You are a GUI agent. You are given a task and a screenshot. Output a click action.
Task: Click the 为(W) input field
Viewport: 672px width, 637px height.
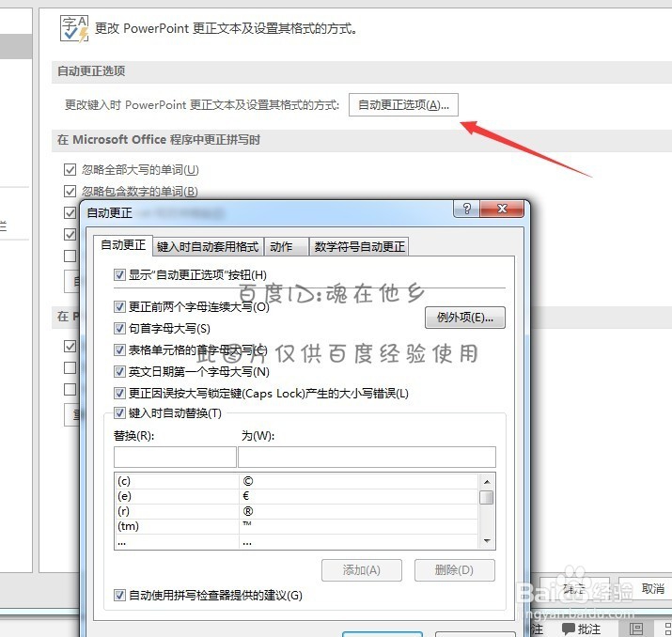(x=367, y=457)
